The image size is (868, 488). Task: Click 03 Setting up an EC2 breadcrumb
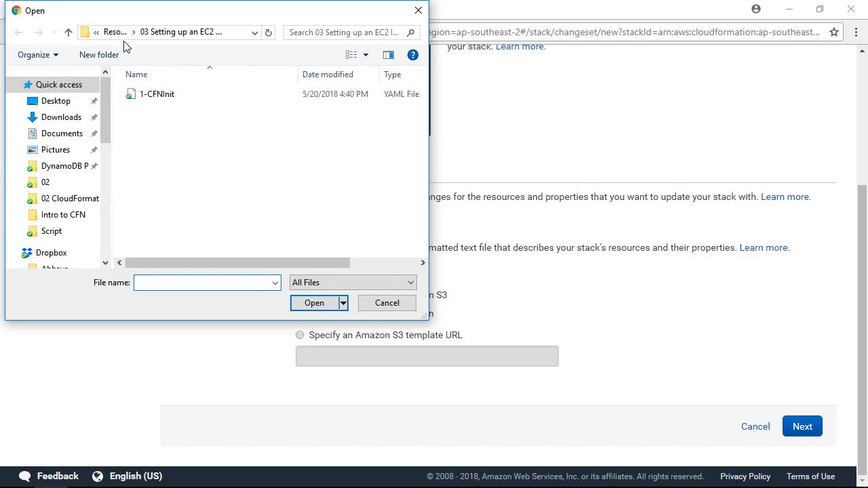[x=181, y=32]
